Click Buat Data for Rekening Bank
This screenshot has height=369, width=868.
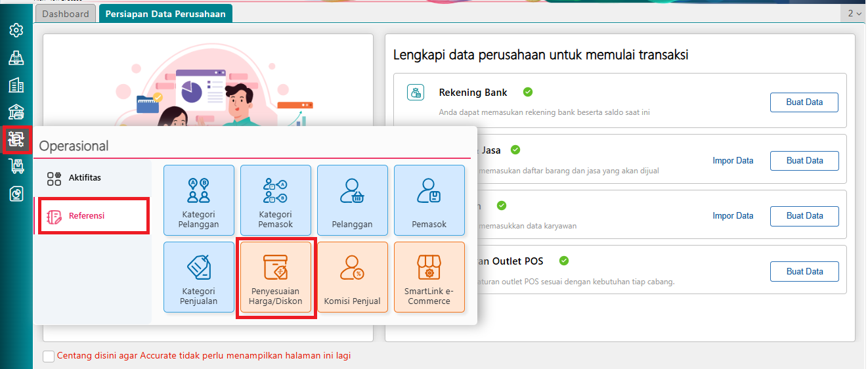point(804,102)
